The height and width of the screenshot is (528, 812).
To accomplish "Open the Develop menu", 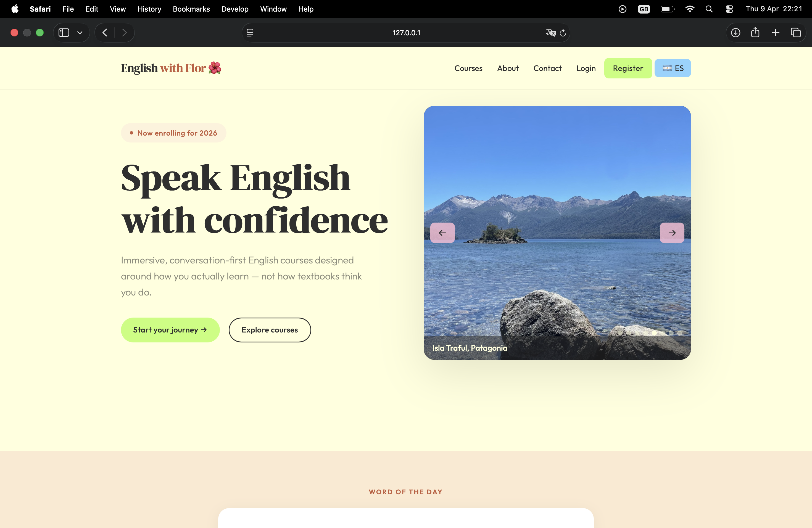I will [x=235, y=9].
